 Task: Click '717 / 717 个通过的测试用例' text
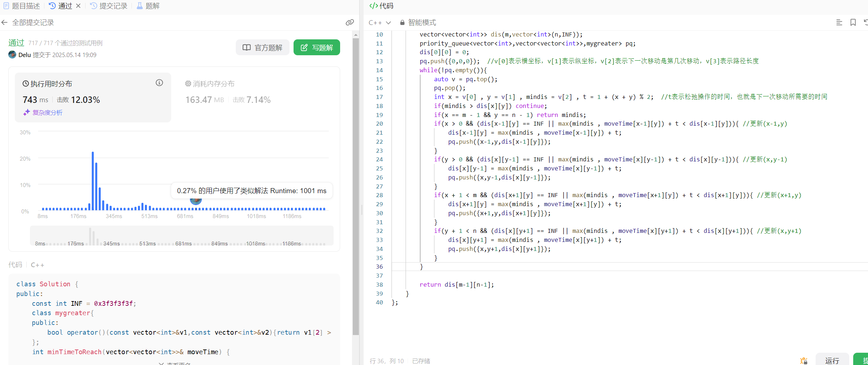pos(65,43)
